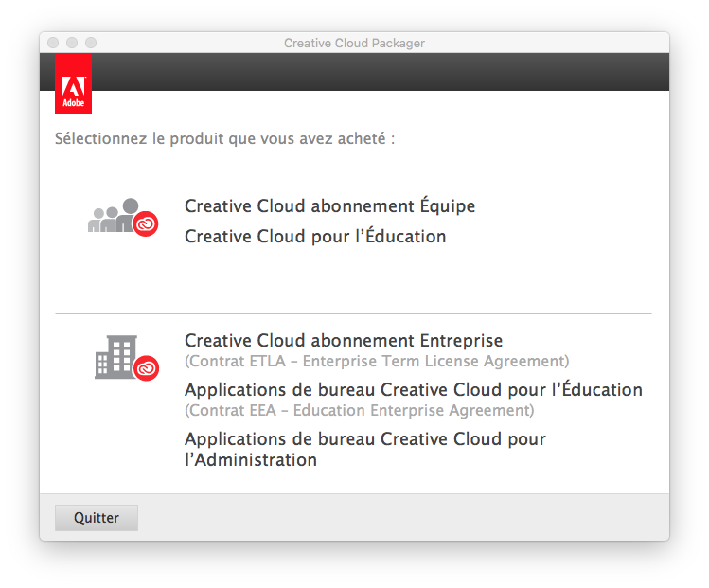Click the Creative Cloud badge on building icon
This screenshot has width=709, height=588.
pos(145,368)
